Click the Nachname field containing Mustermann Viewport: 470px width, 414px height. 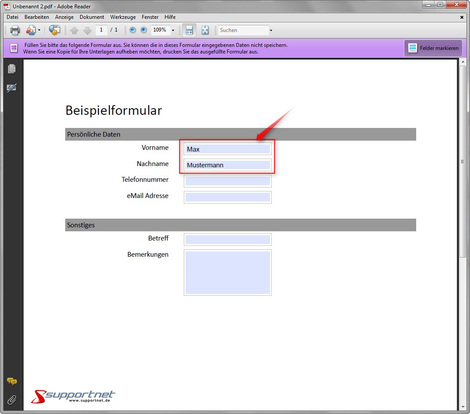[228, 165]
